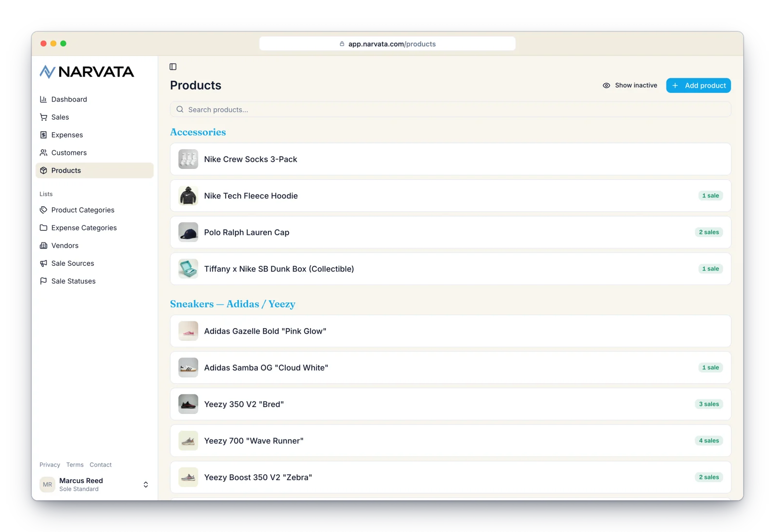
Task: Navigate to Customers
Action: coord(94,152)
